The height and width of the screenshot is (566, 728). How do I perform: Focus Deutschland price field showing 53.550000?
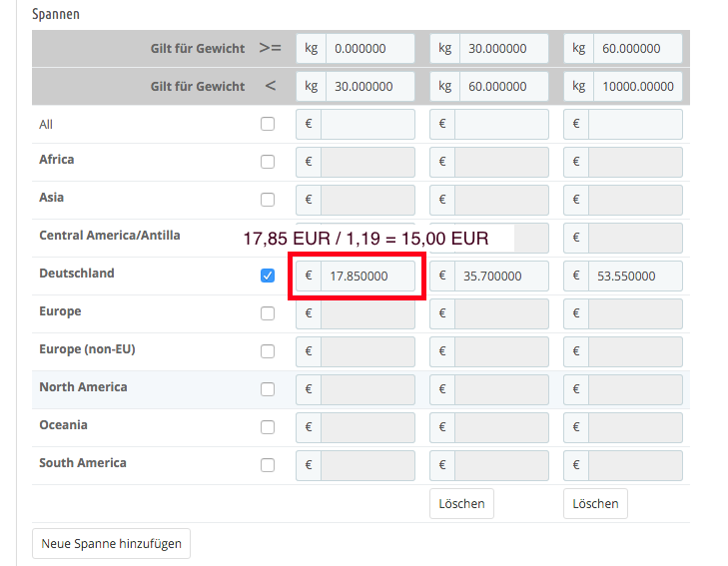(635, 277)
